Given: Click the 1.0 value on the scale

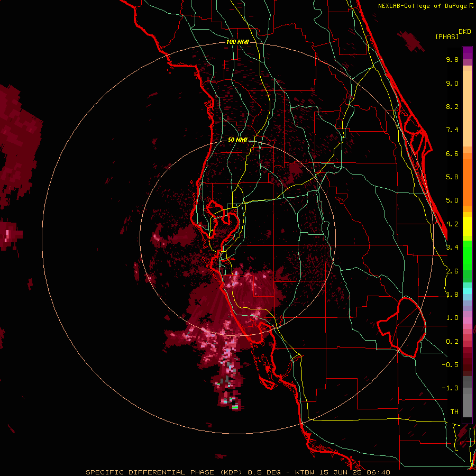Looking at the screenshot, I should pyautogui.click(x=452, y=318).
